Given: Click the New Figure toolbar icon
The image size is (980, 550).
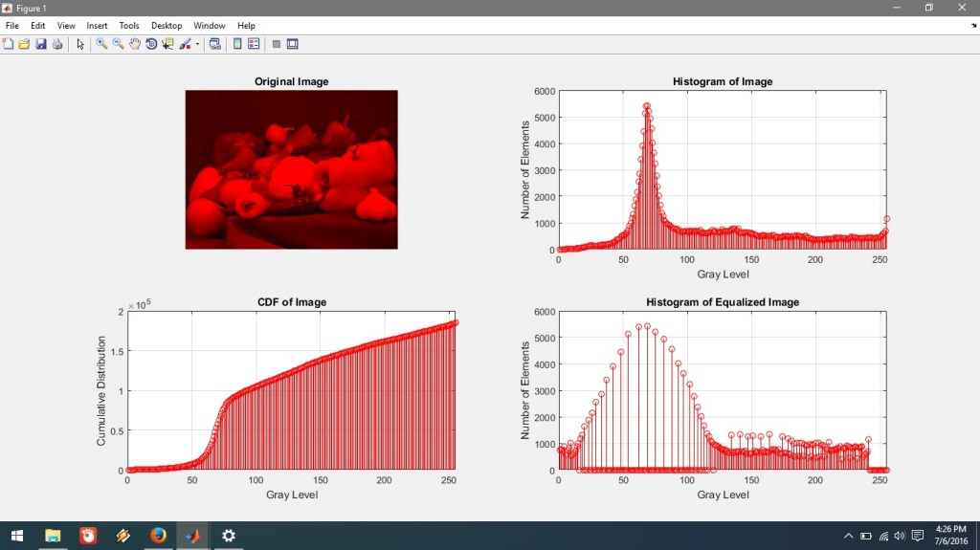Looking at the screenshot, I should [9, 44].
